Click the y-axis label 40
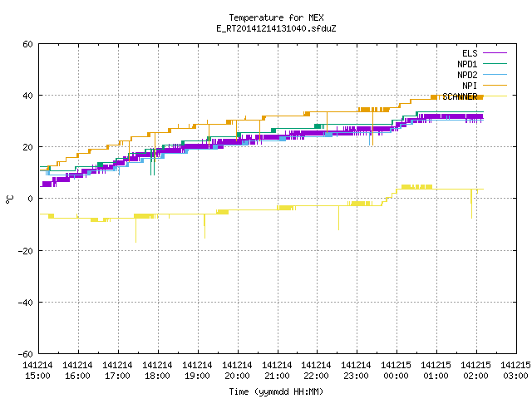This screenshot has width=532, height=399. coord(27,96)
